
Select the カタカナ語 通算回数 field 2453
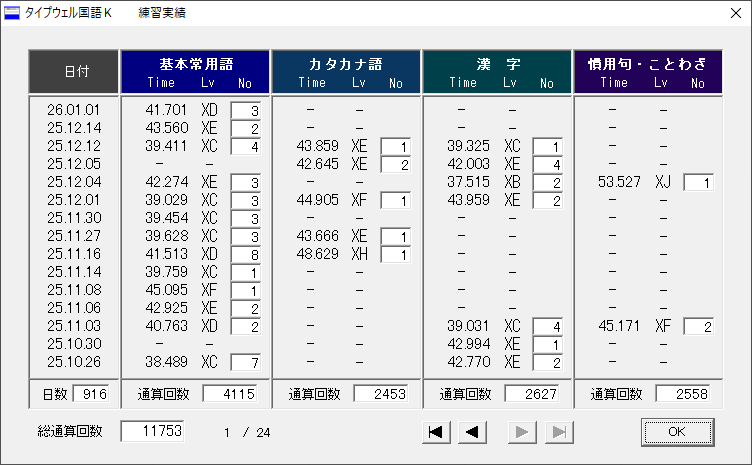(381, 394)
